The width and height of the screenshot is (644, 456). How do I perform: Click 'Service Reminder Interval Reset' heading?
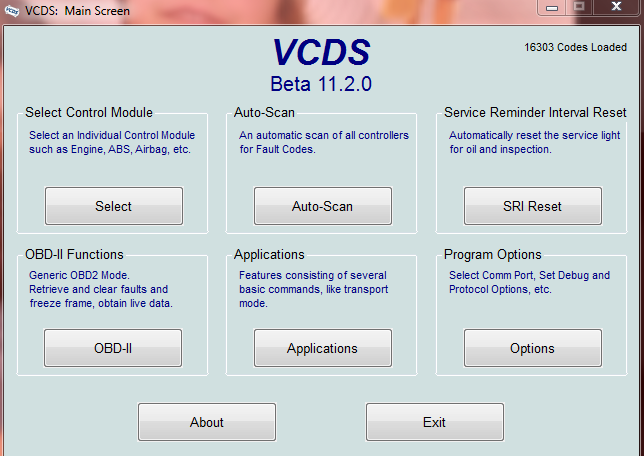(535, 112)
